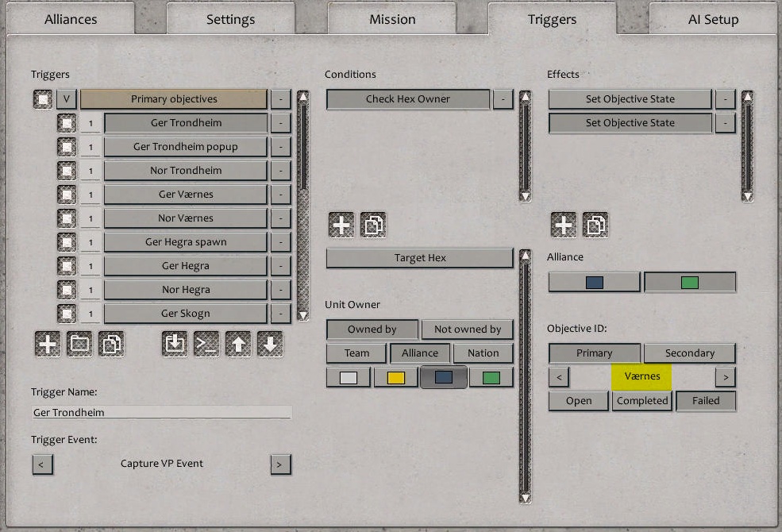Image resolution: width=782 pixels, height=532 pixels.
Task: Set objective state to Open
Action: pos(579,401)
